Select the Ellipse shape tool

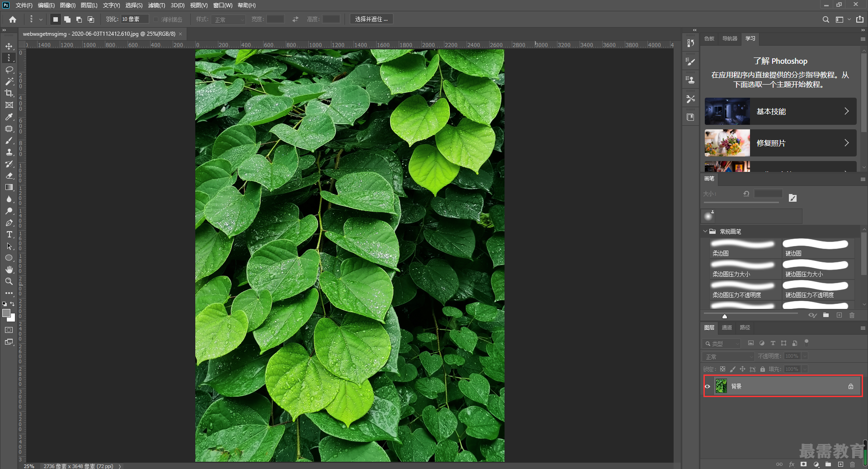(9, 258)
